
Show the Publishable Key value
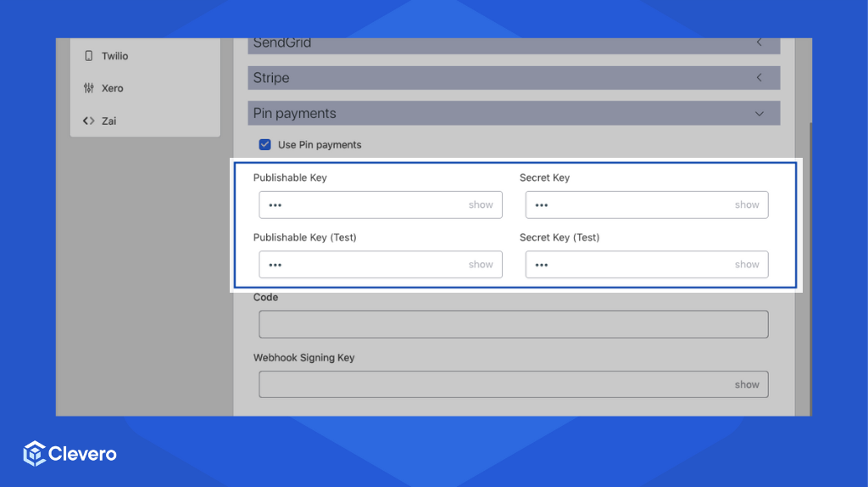[481, 205]
